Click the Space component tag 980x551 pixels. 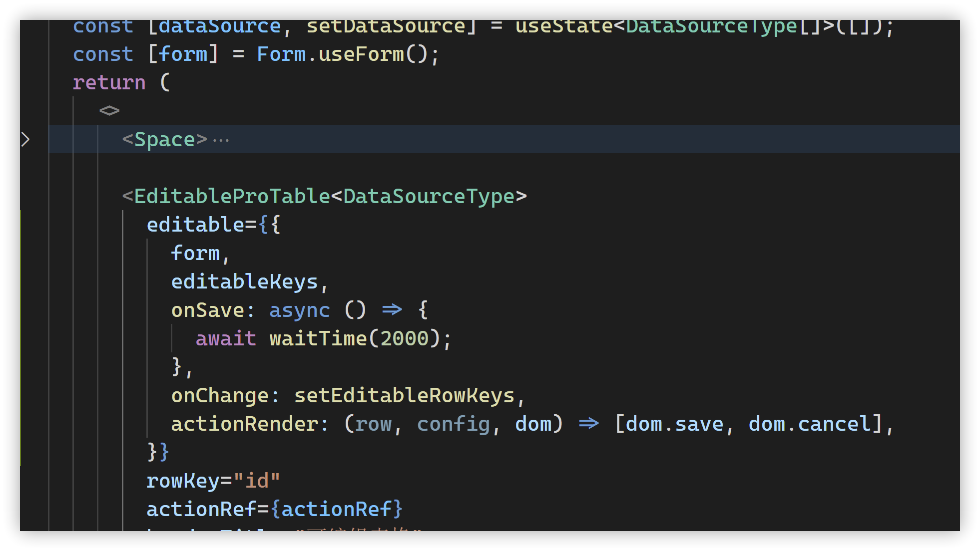164,139
